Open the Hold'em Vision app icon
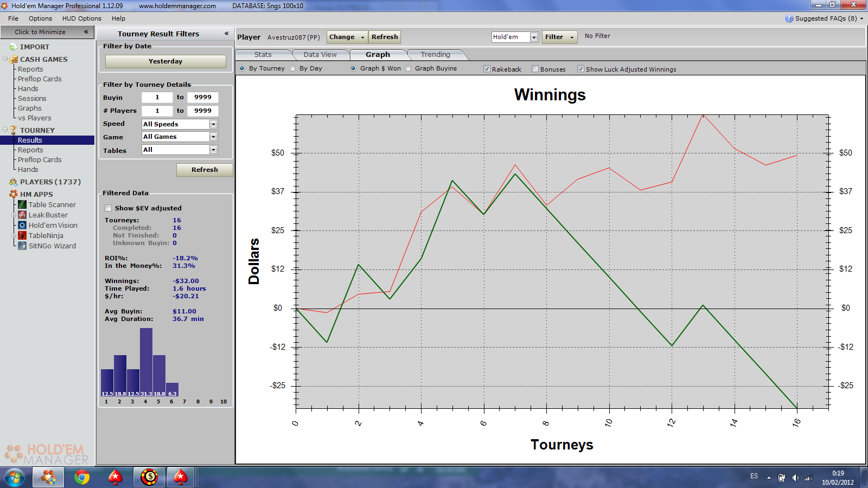The height and width of the screenshot is (488, 868). [x=22, y=225]
